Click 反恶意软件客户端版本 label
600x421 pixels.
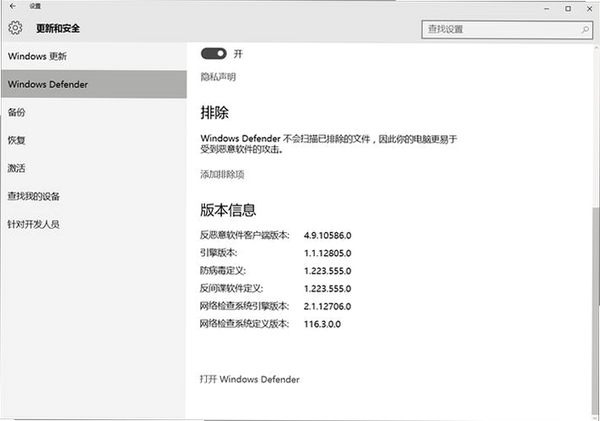click(x=245, y=235)
